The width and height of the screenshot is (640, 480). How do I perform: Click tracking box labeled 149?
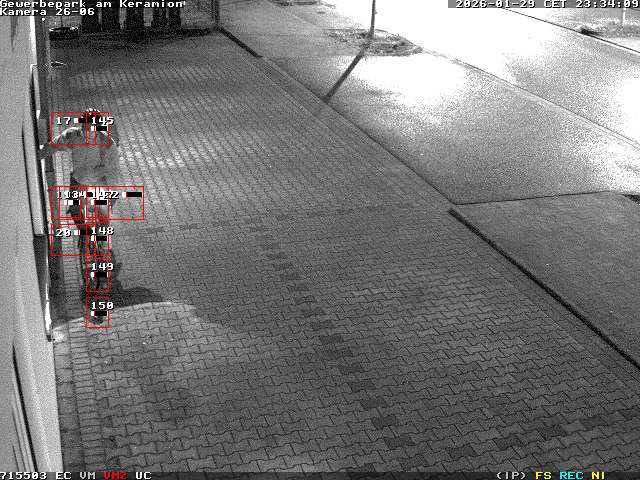99,276
